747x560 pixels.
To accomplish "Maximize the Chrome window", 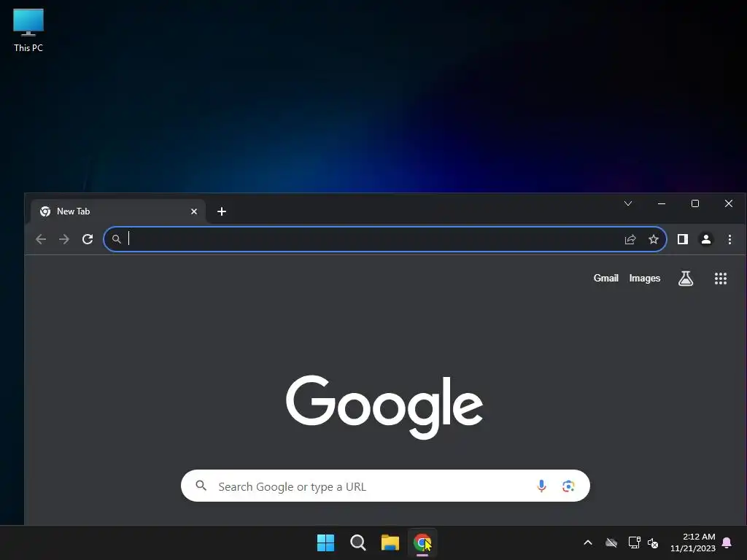I will (x=695, y=203).
